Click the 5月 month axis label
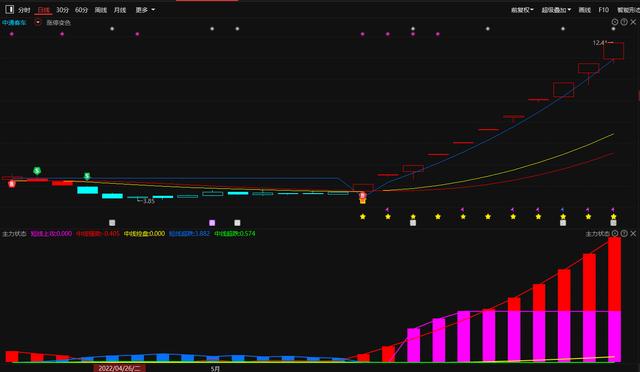 pyautogui.click(x=215, y=369)
